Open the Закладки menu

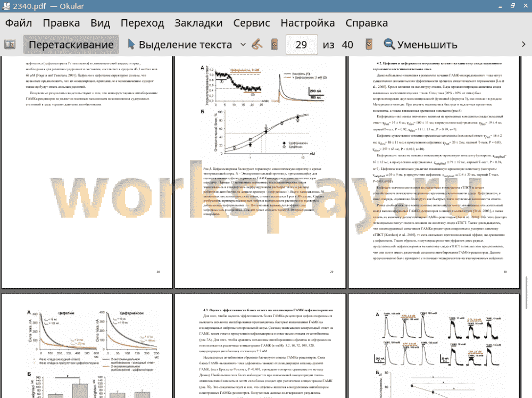click(x=198, y=23)
